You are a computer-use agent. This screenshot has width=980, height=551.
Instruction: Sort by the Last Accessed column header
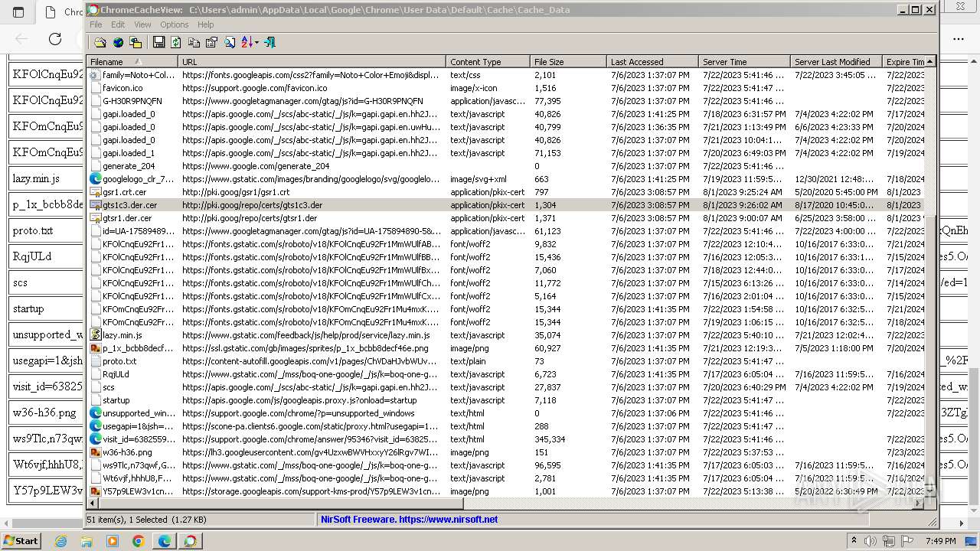652,62
